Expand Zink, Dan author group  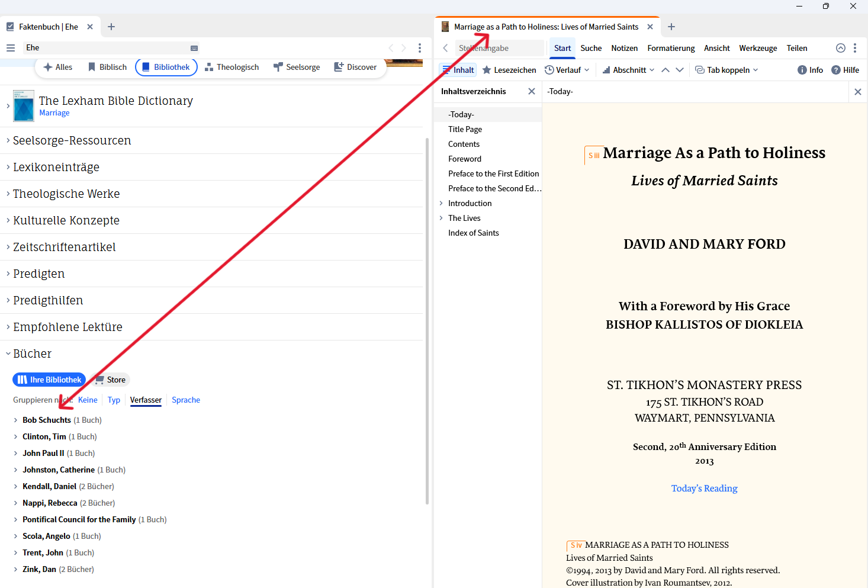pyautogui.click(x=15, y=569)
